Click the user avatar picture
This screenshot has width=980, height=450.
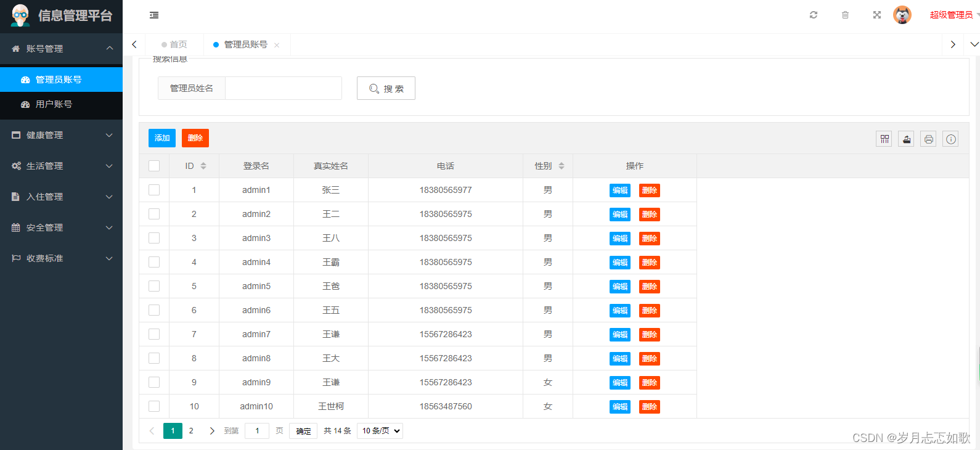pos(902,15)
